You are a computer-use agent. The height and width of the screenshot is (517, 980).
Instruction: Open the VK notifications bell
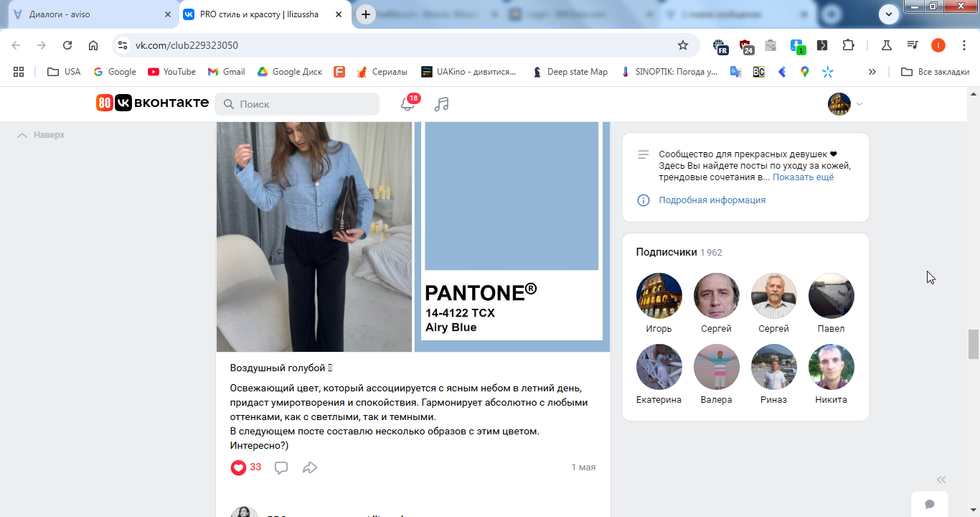coord(407,104)
